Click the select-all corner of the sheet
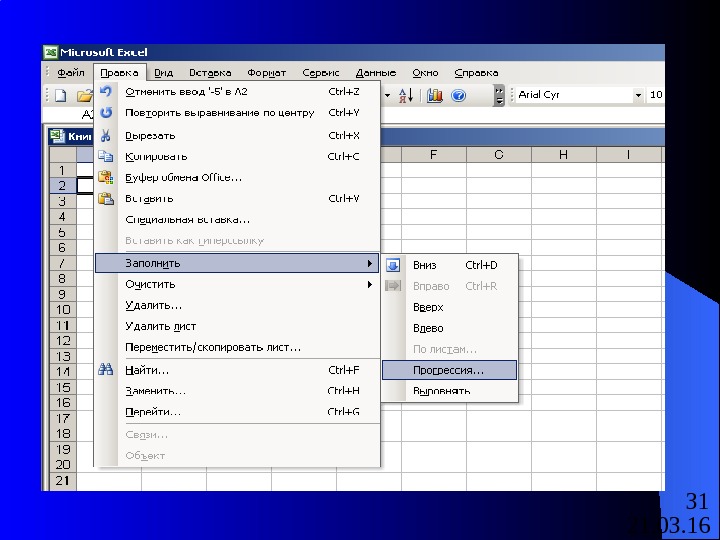 63,155
